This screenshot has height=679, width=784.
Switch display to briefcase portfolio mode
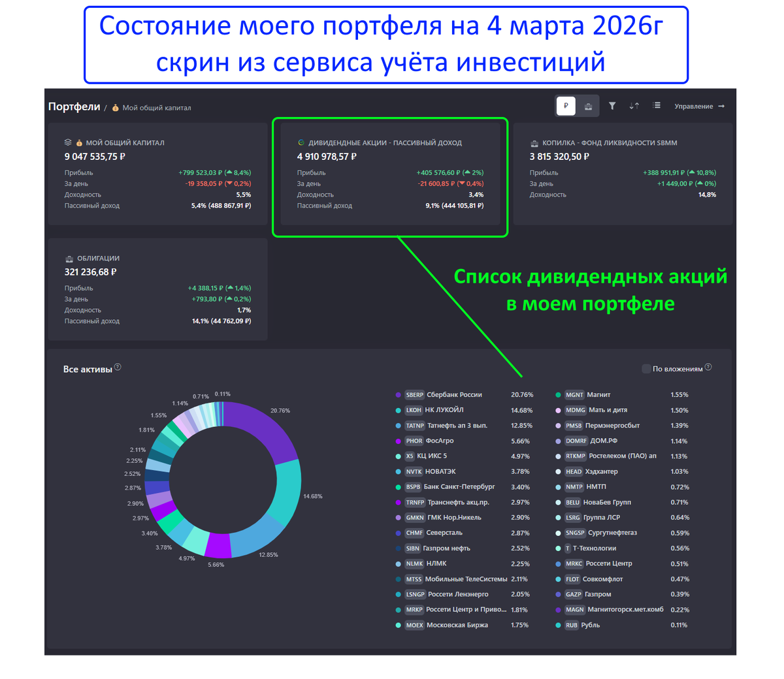(588, 106)
